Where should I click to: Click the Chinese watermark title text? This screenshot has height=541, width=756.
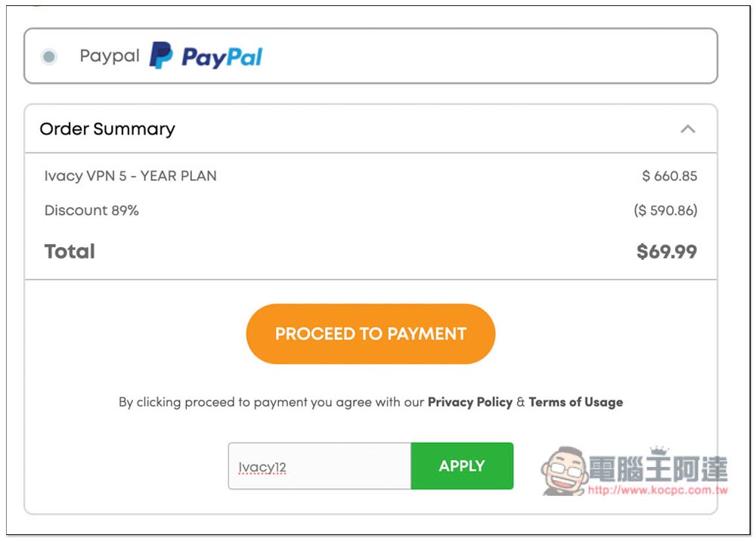pyautogui.click(x=658, y=468)
